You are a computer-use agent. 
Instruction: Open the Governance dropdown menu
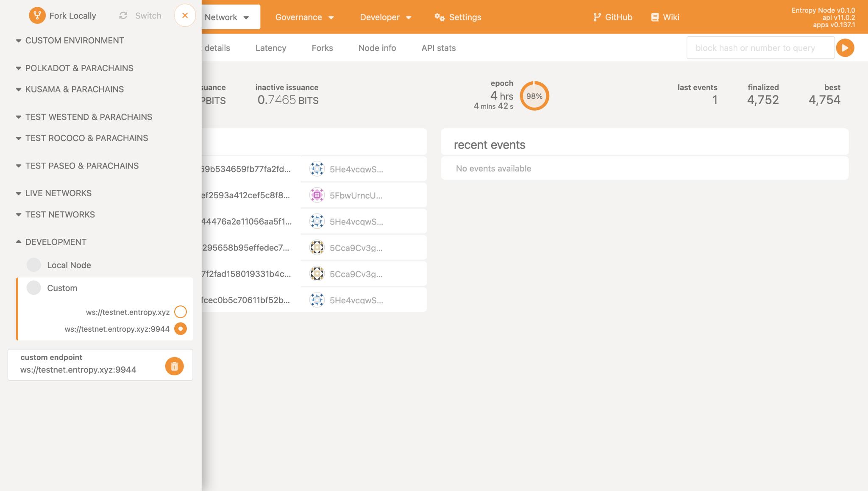[304, 17]
